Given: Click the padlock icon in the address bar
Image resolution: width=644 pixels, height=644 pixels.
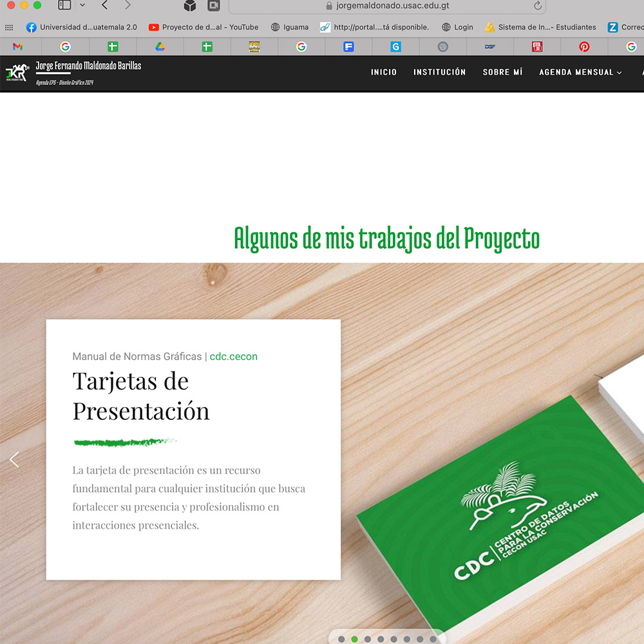Looking at the screenshot, I should coord(329,6).
